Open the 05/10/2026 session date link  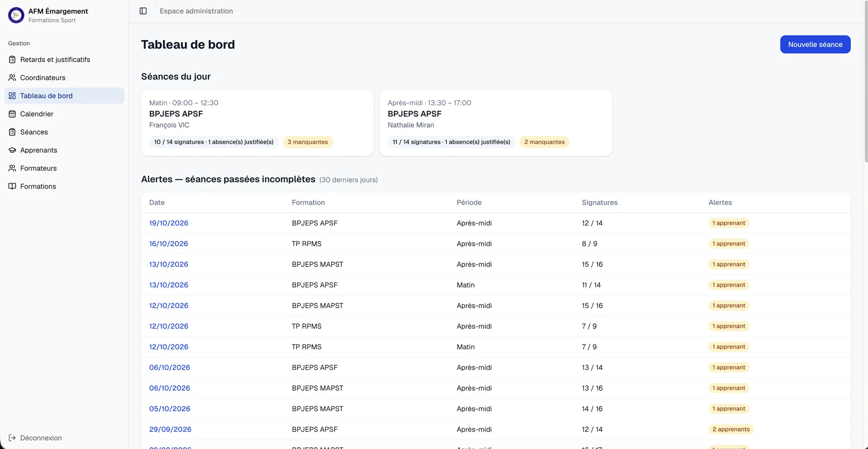click(x=170, y=409)
